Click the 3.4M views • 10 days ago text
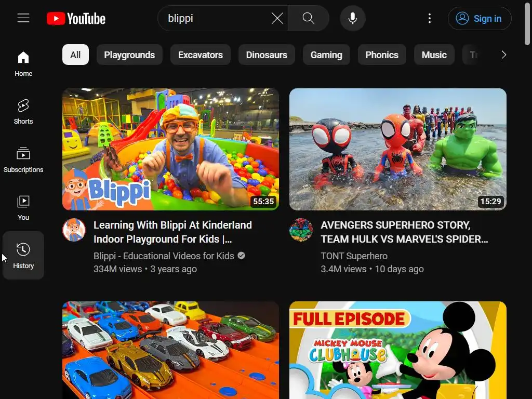Image resolution: width=532 pixels, height=399 pixels. pyautogui.click(x=372, y=269)
